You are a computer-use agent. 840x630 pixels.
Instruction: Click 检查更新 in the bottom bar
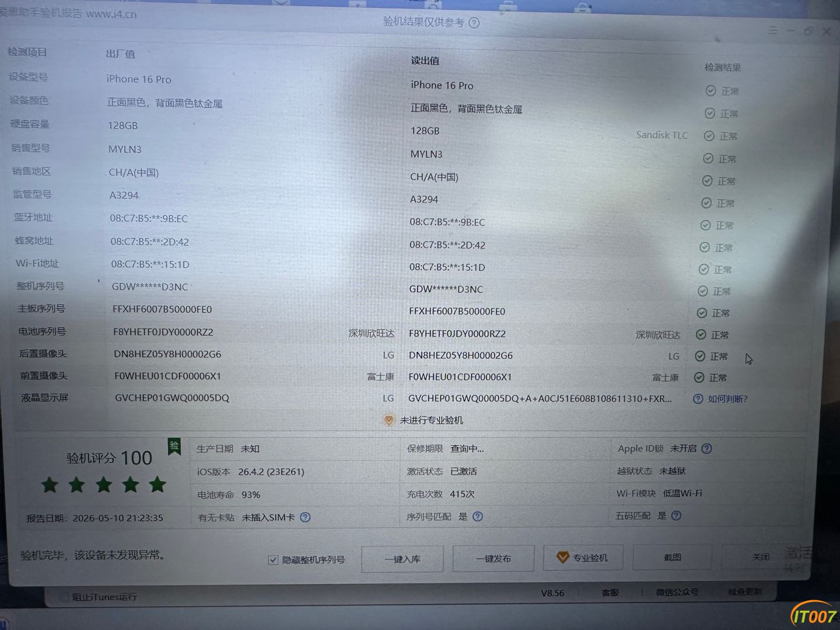coord(745,591)
